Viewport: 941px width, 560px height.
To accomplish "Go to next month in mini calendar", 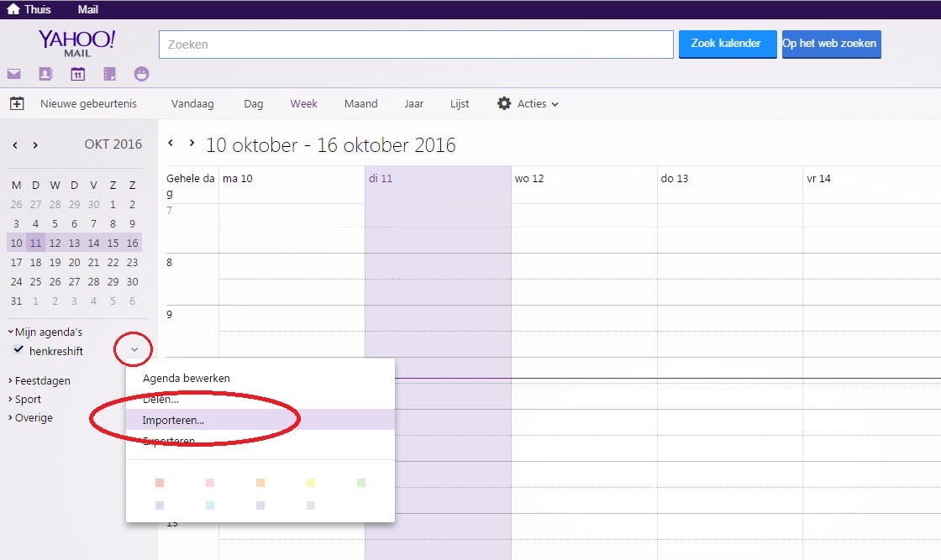I will (x=35, y=145).
